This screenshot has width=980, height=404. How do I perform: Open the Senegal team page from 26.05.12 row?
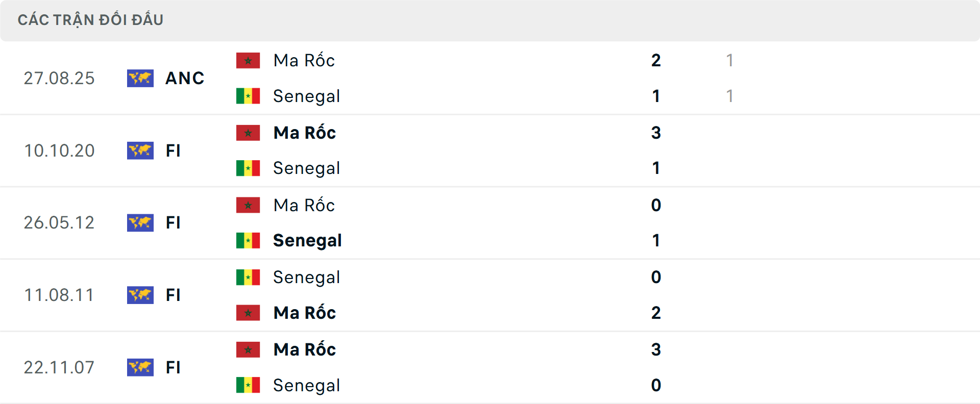tap(307, 240)
